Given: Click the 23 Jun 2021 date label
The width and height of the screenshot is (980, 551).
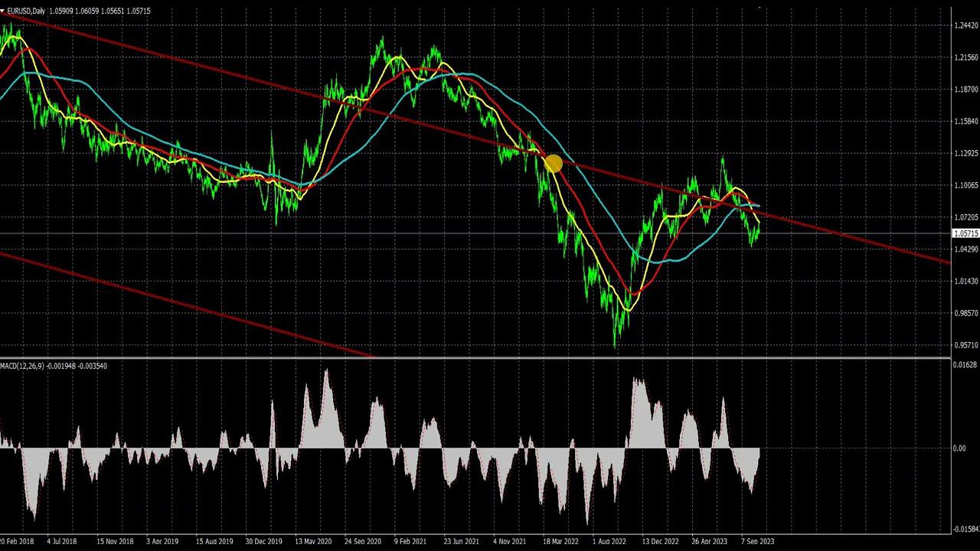Looking at the screenshot, I should pos(462,542).
